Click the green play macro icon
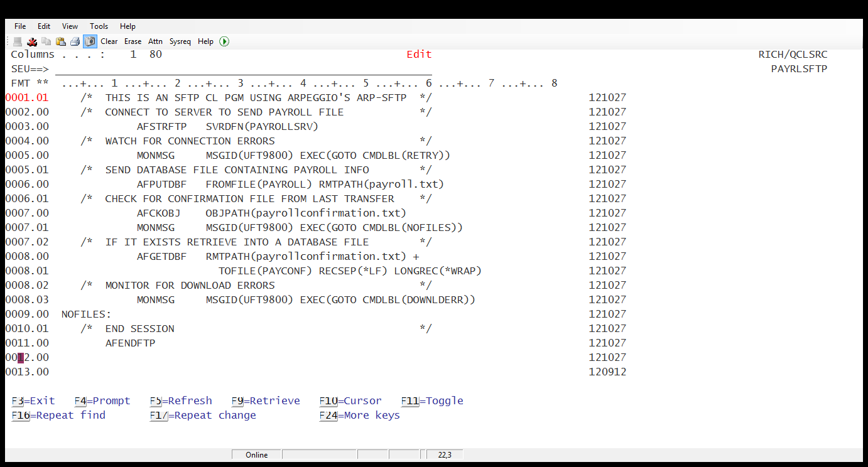 pyautogui.click(x=225, y=41)
